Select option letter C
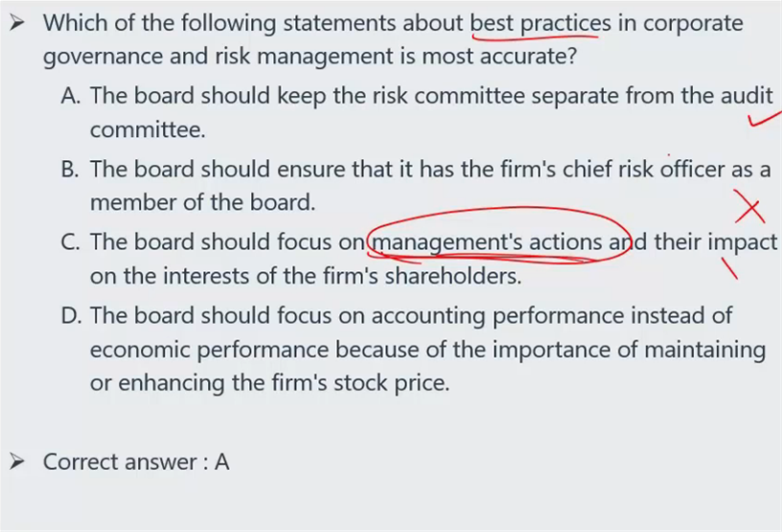Viewport: 782px width, 532px height. [70, 243]
